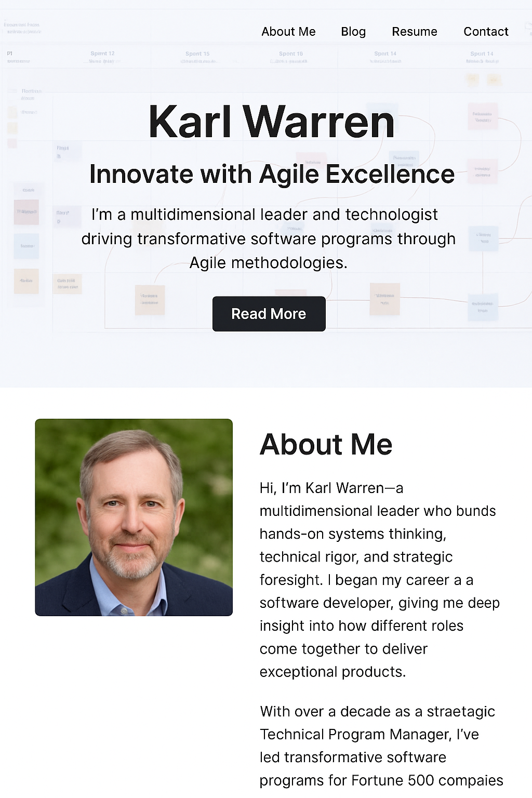The height and width of the screenshot is (798, 532).
Task: Click the blurred Sprint 12 column header
Action: click(x=102, y=54)
